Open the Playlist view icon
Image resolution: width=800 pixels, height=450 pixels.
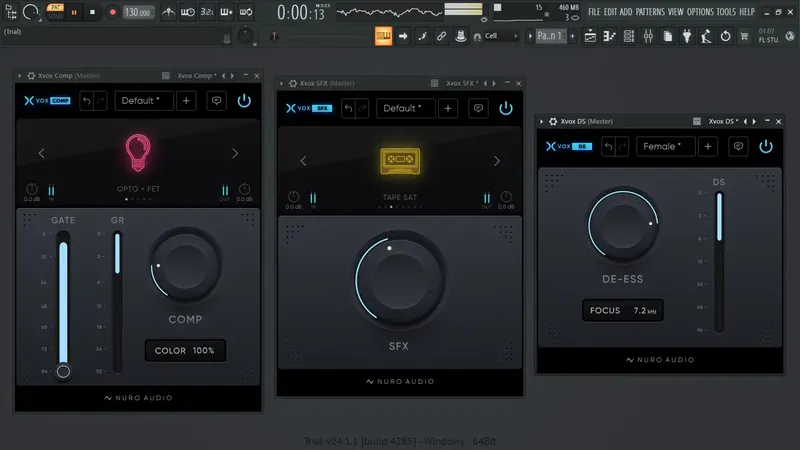point(590,36)
